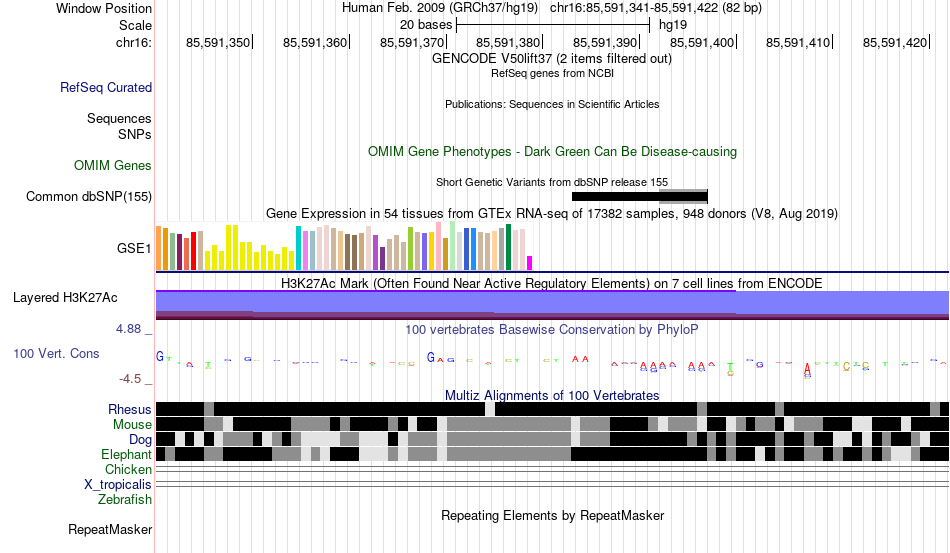The image size is (950, 553).
Task: Select the Mouse alignment row label
Action: [x=132, y=425]
